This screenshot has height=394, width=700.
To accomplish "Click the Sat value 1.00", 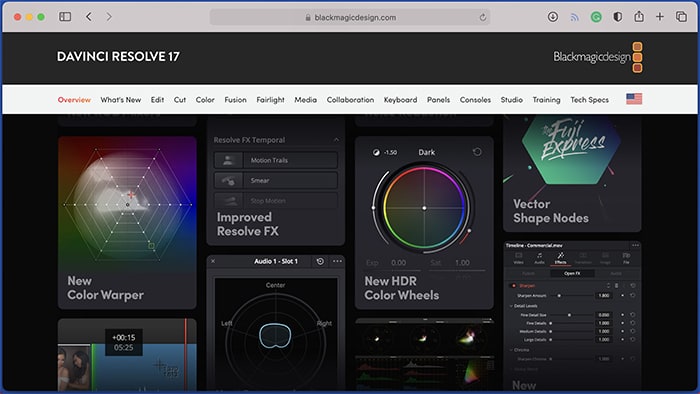I will [462, 263].
